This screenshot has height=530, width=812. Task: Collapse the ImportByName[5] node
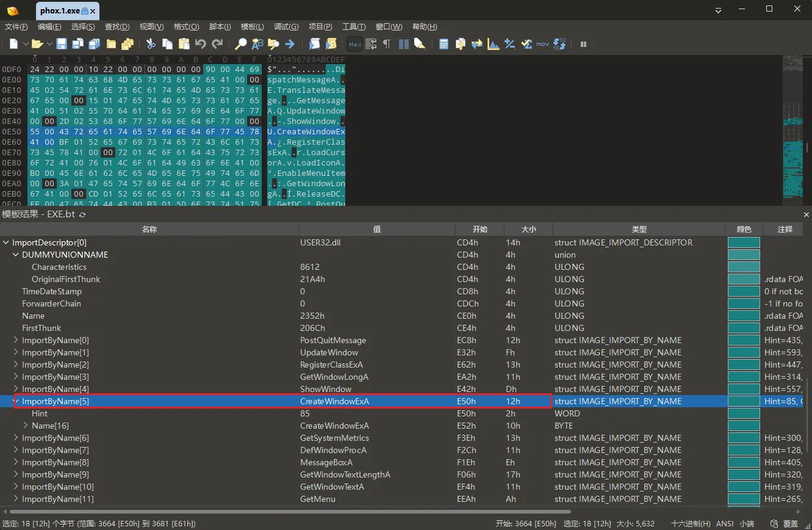(x=16, y=401)
